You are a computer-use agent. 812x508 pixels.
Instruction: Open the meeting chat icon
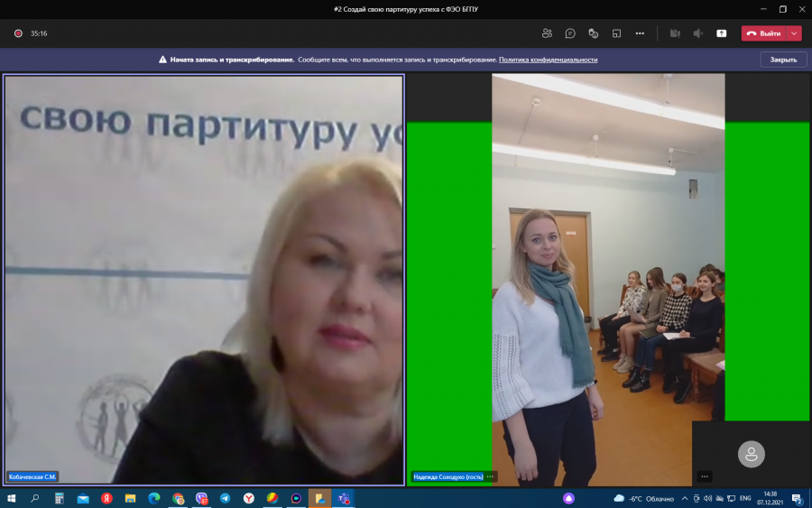570,33
